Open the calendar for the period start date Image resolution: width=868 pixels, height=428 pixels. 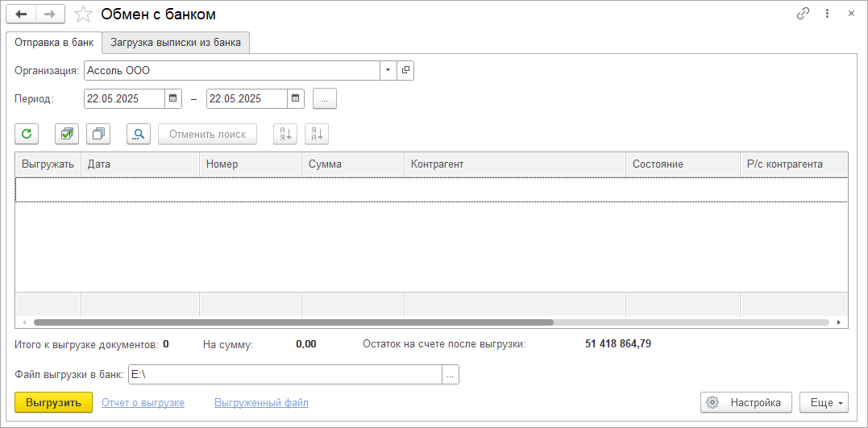pyautogui.click(x=172, y=98)
